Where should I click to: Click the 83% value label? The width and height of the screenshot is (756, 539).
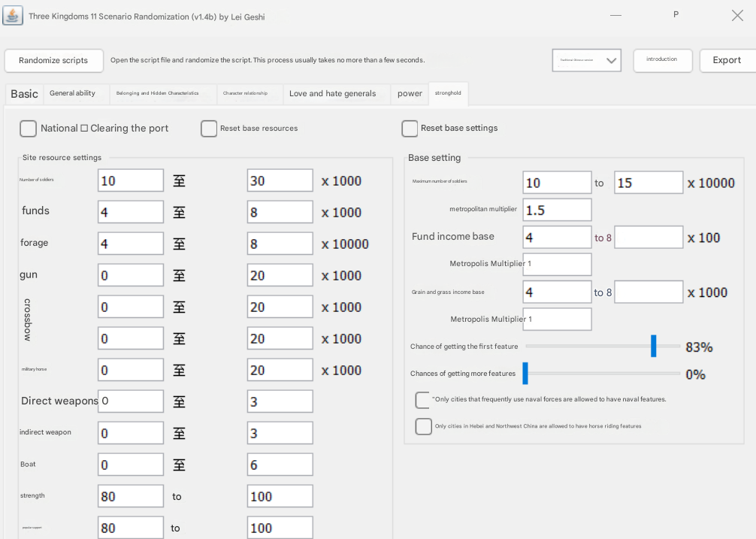click(699, 347)
